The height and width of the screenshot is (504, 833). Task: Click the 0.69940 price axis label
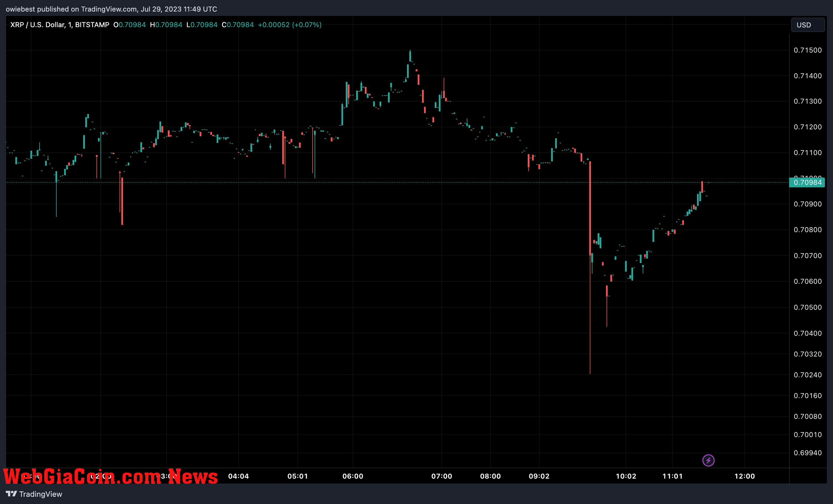click(808, 453)
